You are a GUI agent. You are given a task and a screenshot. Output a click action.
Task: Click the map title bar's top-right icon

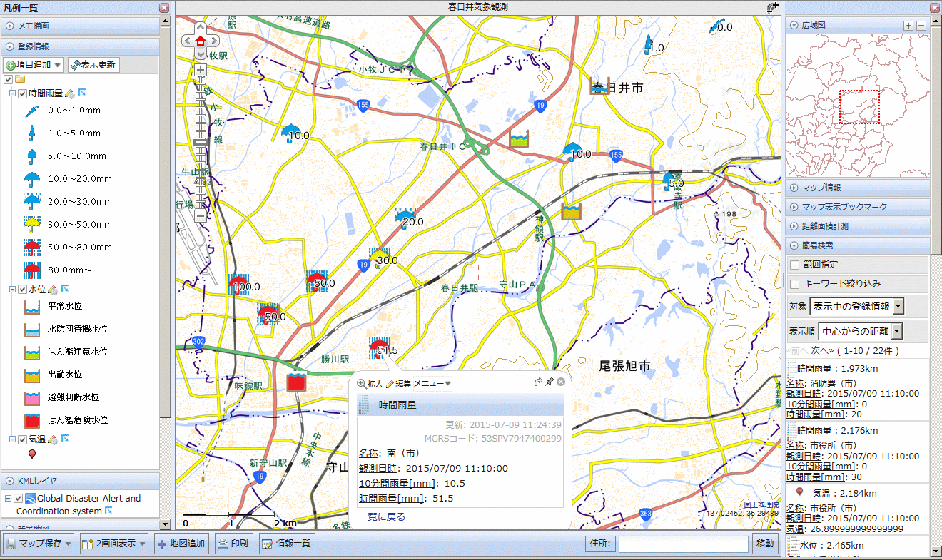(773, 7)
